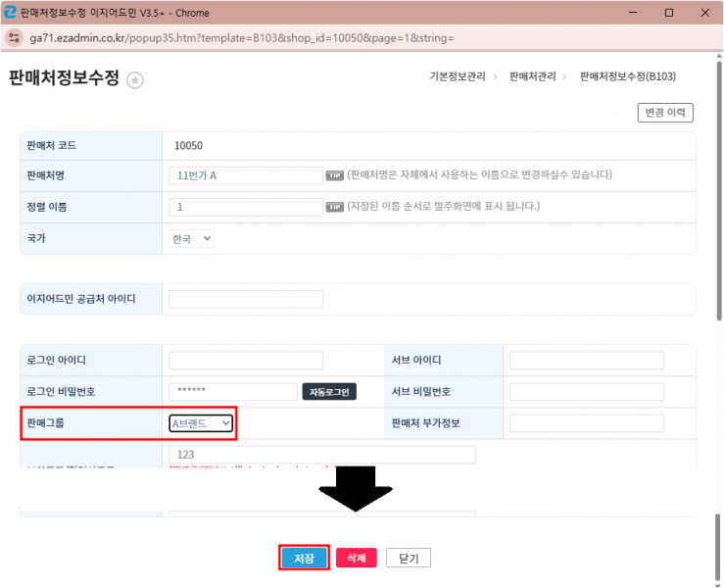Expand the 판매그룹 dropdown showing A브랜드
Viewport: 724px width, 588px height.
pyautogui.click(x=201, y=423)
